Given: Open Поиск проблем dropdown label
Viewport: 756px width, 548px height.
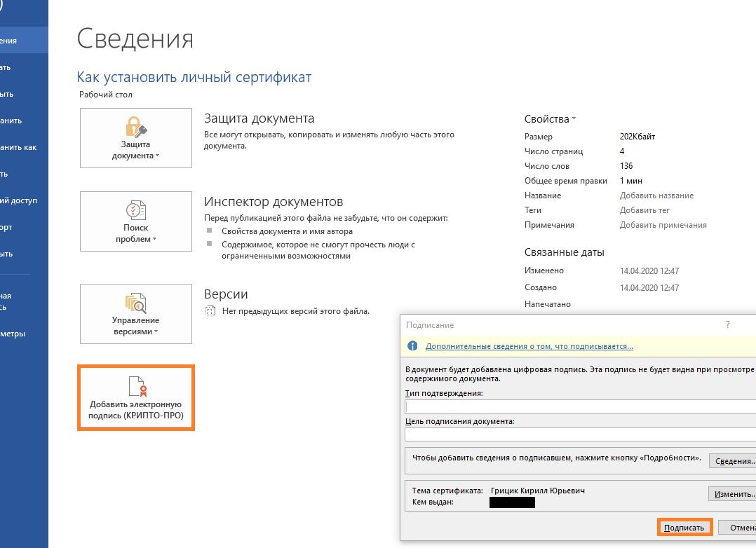Looking at the screenshot, I should (136, 233).
